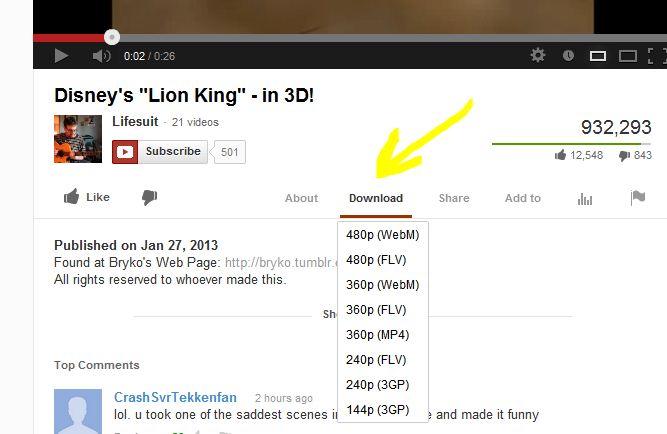Open the About tab

[302, 198]
